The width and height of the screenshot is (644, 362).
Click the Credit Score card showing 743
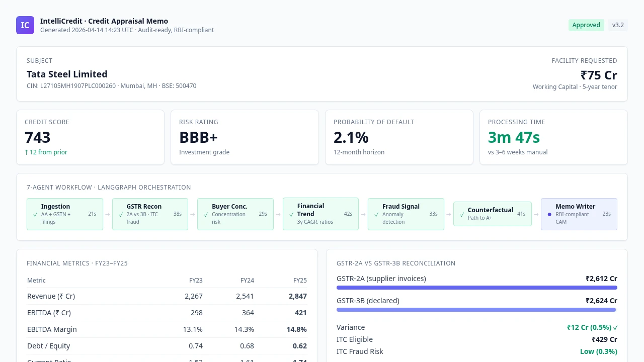tap(91, 137)
